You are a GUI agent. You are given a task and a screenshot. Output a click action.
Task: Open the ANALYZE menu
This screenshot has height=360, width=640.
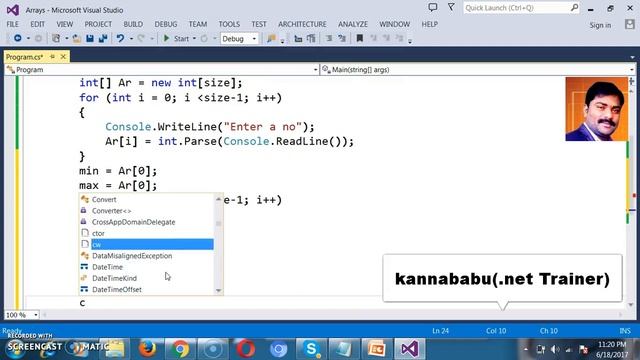point(353,24)
